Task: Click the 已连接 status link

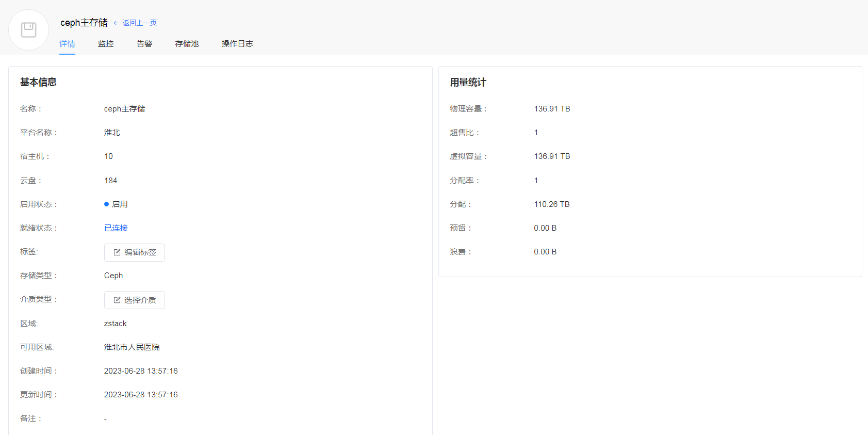Action: click(x=116, y=228)
